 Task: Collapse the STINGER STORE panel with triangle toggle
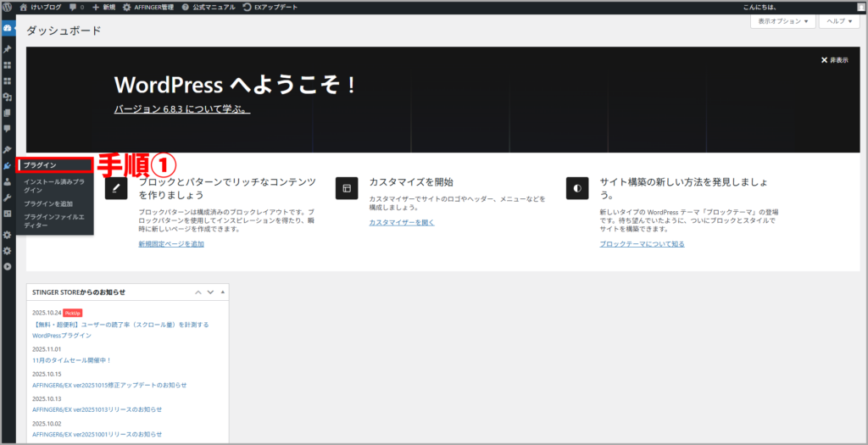pyautogui.click(x=223, y=292)
